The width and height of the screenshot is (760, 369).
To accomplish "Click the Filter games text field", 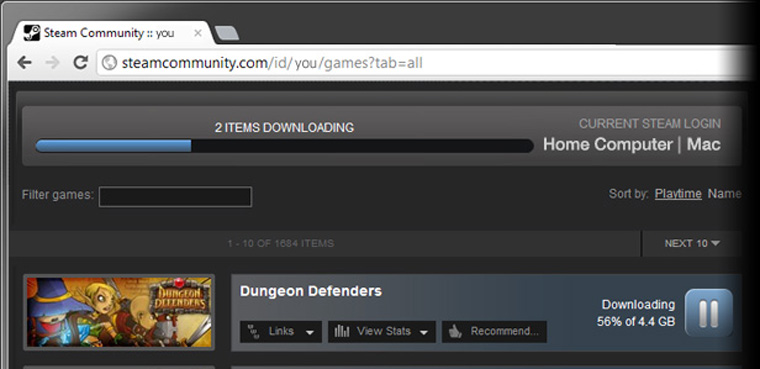I will [175, 197].
